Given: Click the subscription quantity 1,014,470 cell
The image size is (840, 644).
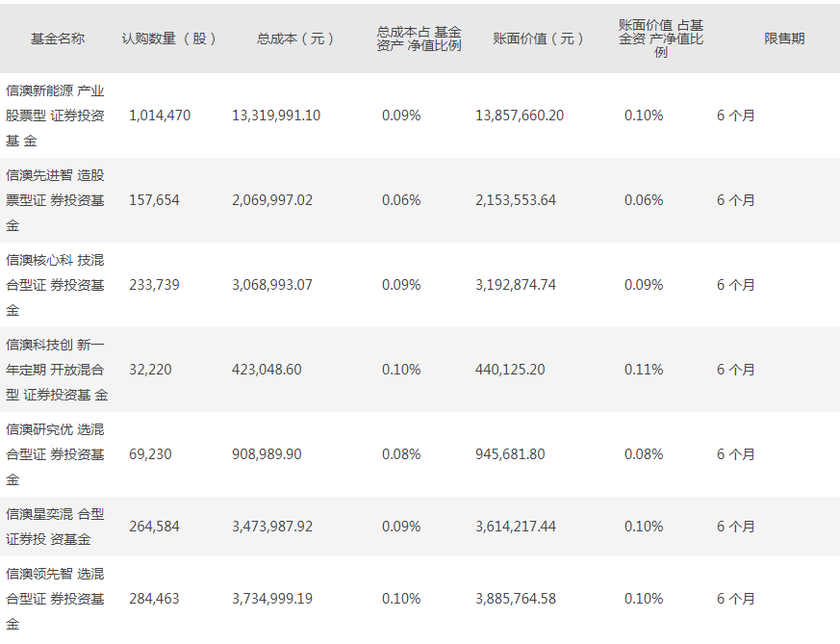Looking at the screenshot, I should (x=160, y=116).
